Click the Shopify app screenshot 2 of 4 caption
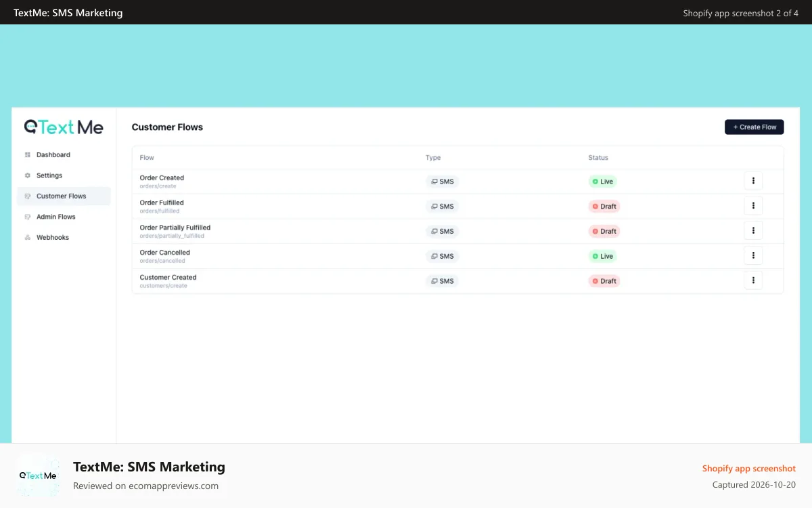Screen dimensions: 812x508 click(x=741, y=13)
